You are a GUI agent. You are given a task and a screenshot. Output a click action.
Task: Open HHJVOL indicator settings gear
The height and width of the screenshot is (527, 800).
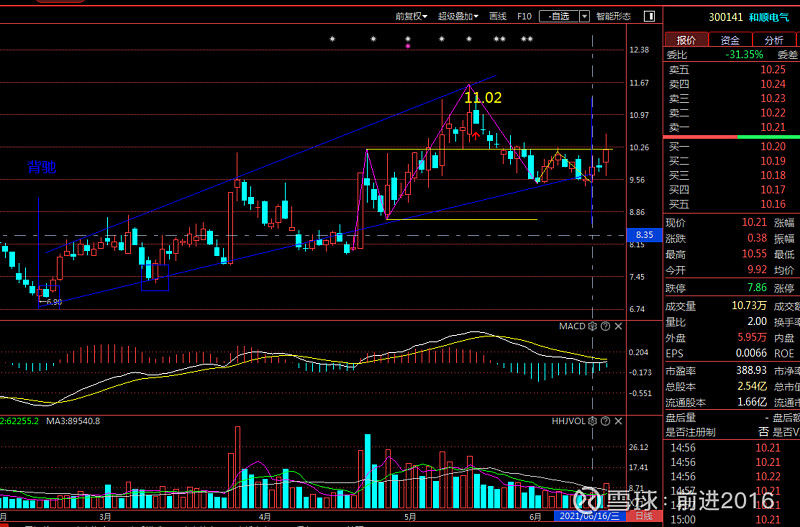click(592, 421)
